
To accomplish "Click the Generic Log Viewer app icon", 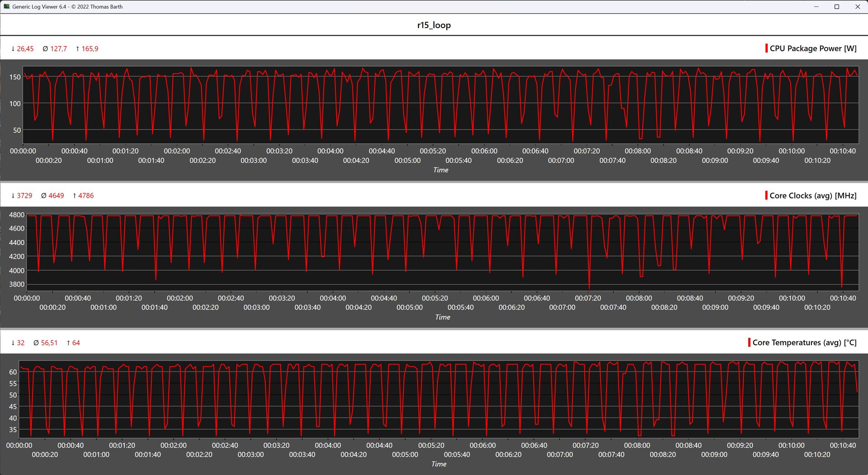I will 6,7.
